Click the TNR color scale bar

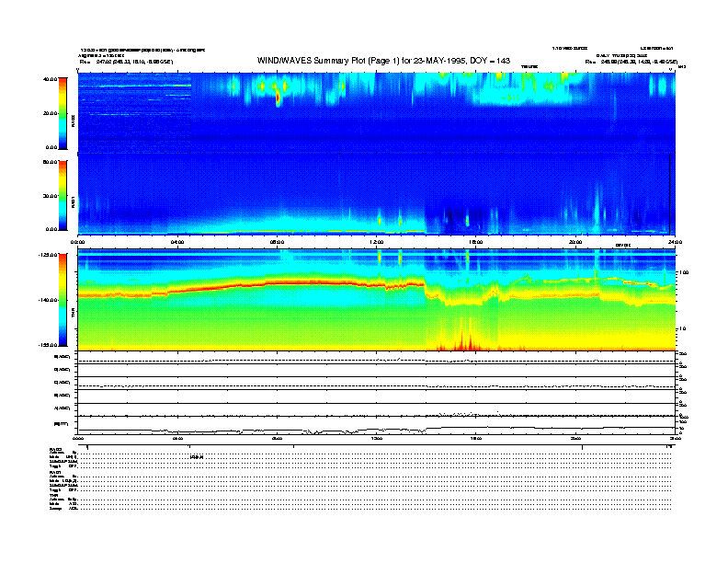coord(63,300)
